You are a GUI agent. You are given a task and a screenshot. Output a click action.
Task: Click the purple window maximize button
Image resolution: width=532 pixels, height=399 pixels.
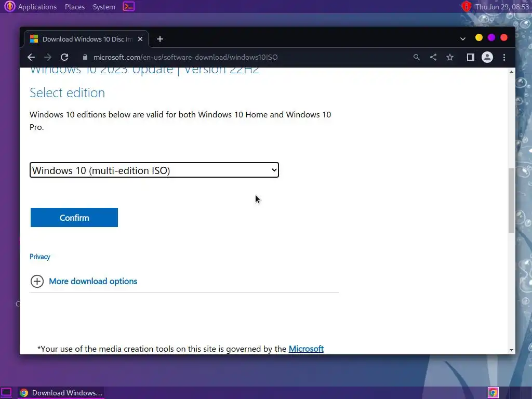pyautogui.click(x=491, y=37)
